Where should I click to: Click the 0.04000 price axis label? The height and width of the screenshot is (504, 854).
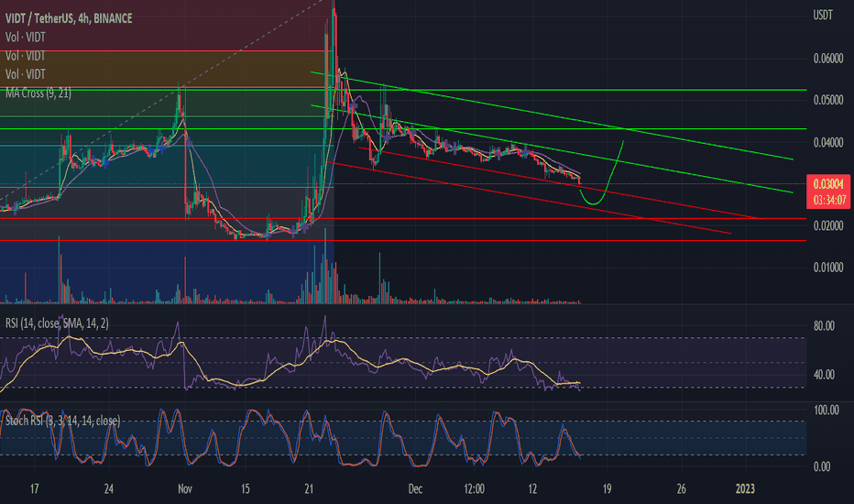[x=827, y=142]
